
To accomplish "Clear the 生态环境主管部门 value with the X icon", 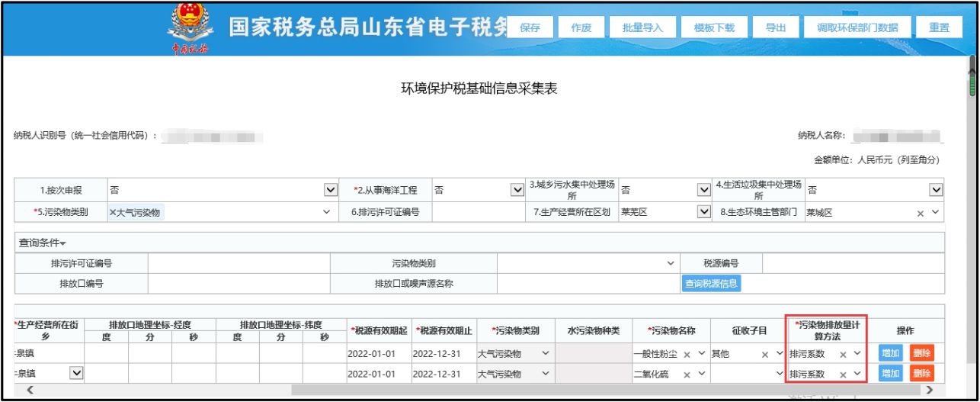I will coord(921,213).
